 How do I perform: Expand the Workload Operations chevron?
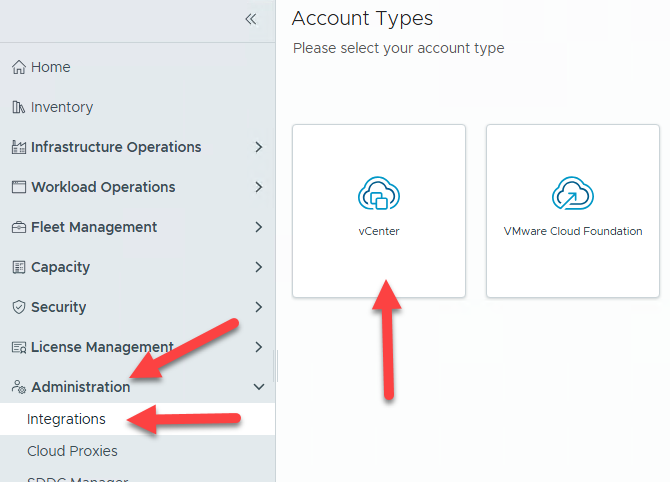259,187
